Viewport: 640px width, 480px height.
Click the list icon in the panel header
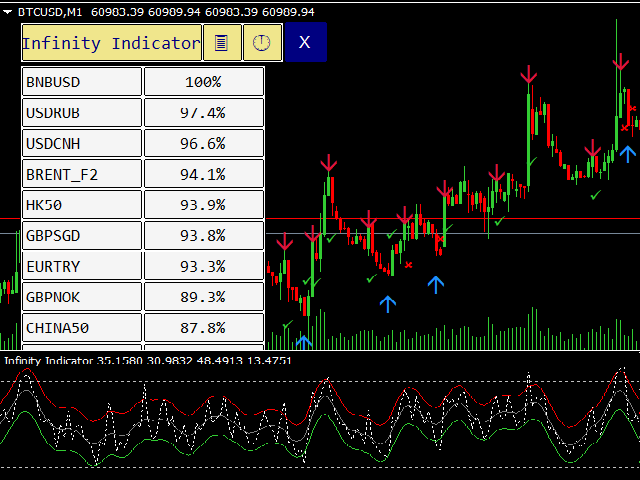tap(222, 43)
